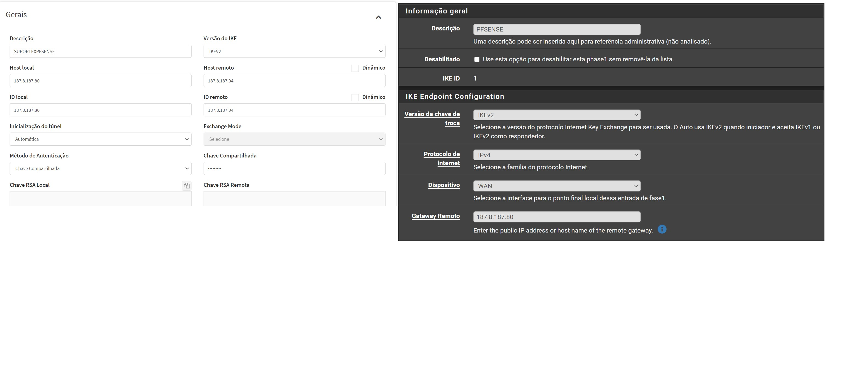Click the Descrição field containing SUPORTEXPFSENSE
Screen dimensions: 868x367
tap(100, 51)
